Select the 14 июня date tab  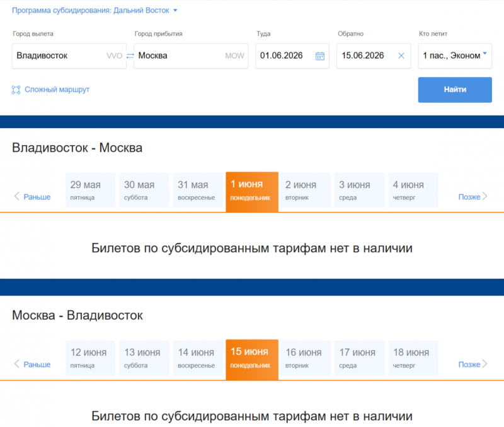pyautogui.click(x=198, y=358)
